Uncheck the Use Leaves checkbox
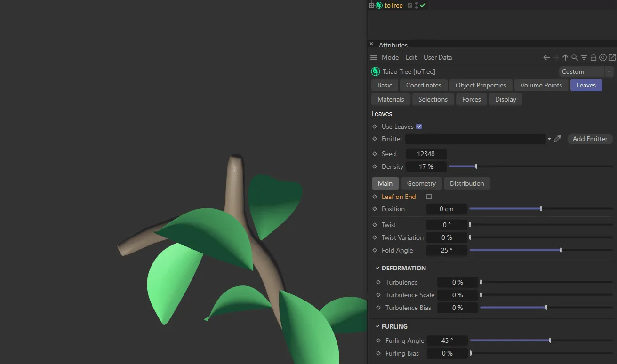The image size is (617, 364). point(418,126)
